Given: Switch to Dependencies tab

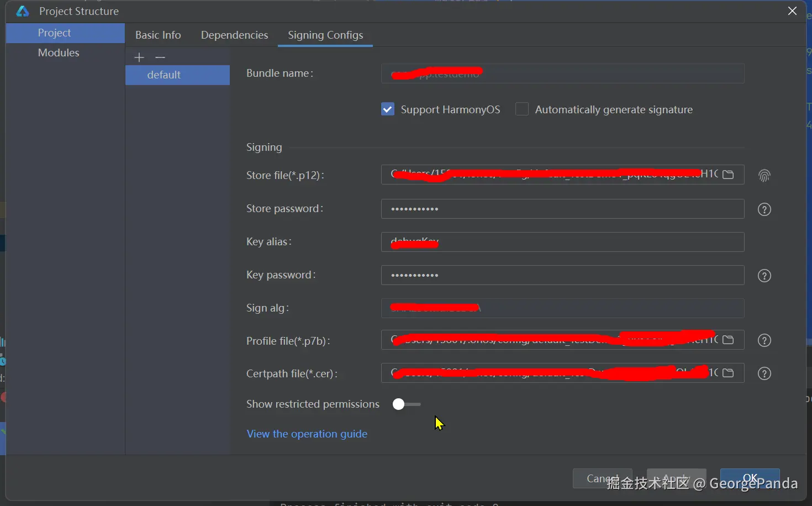Looking at the screenshot, I should point(235,35).
